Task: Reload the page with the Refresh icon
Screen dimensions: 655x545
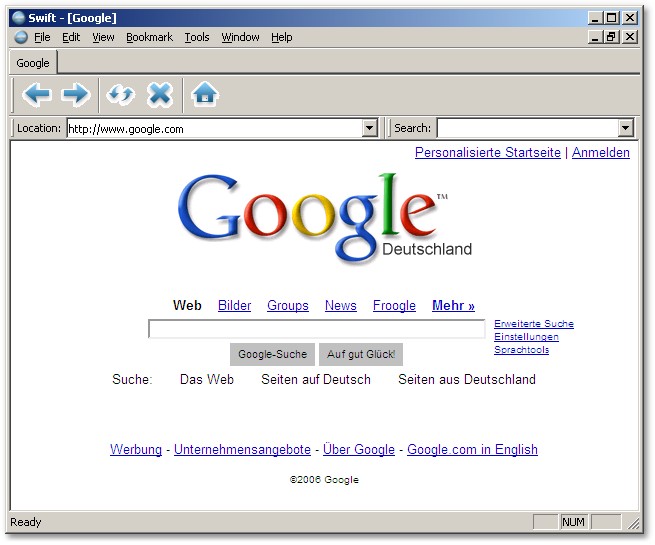Action: click(121, 95)
